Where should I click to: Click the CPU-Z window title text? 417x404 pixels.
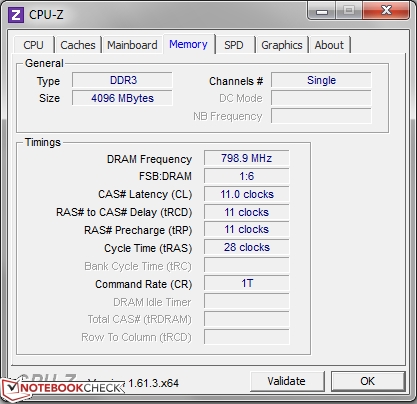46,15
